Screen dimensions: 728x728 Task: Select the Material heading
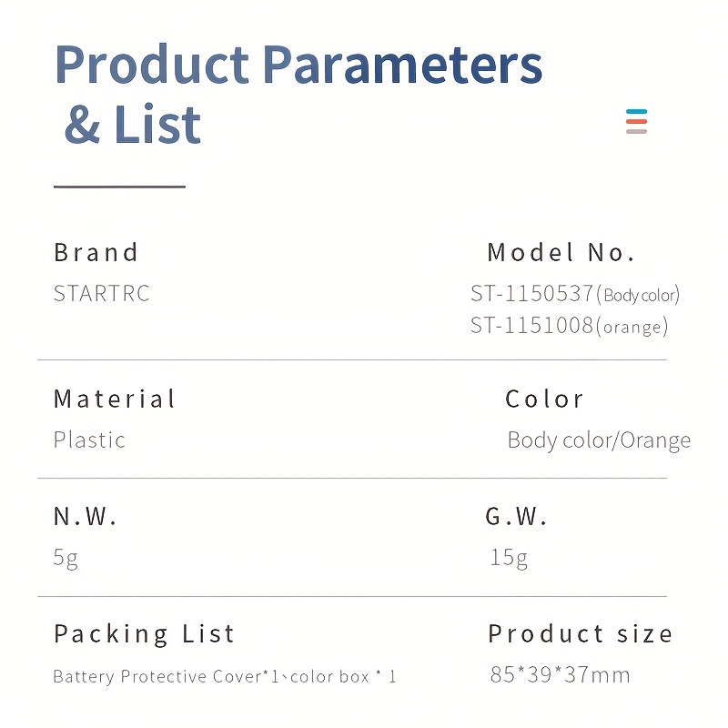tap(115, 399)
